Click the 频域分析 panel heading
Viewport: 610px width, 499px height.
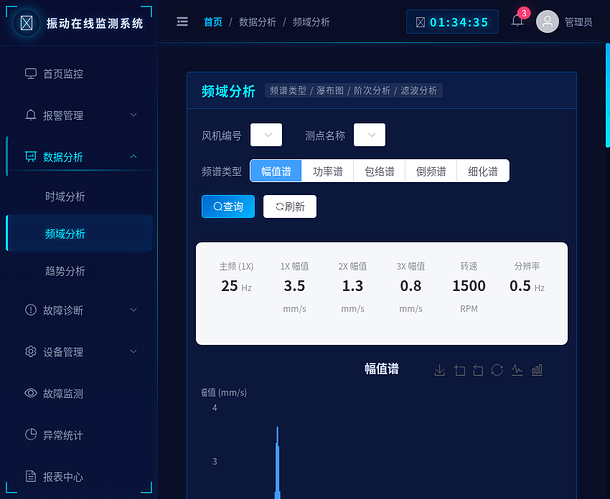click(x=228, y=91)
